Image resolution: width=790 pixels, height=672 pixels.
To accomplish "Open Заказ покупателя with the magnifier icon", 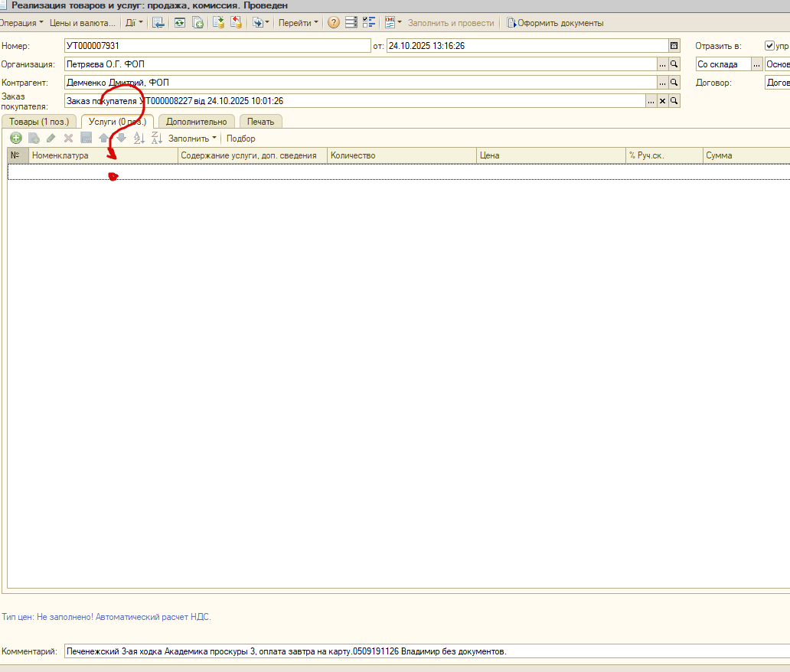I will (x=674, y=101).
